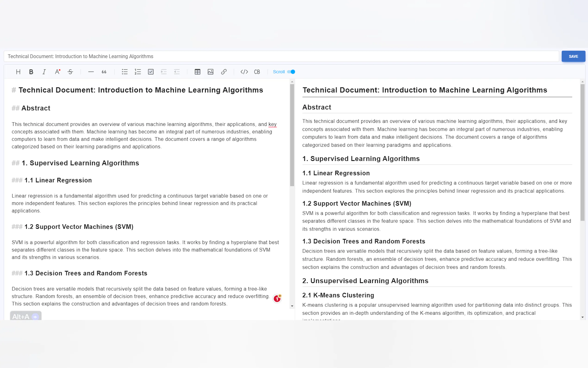Screen dimensions: 588x368
Task: Create an unordered bullet list
Action: [x=125, y=72]
